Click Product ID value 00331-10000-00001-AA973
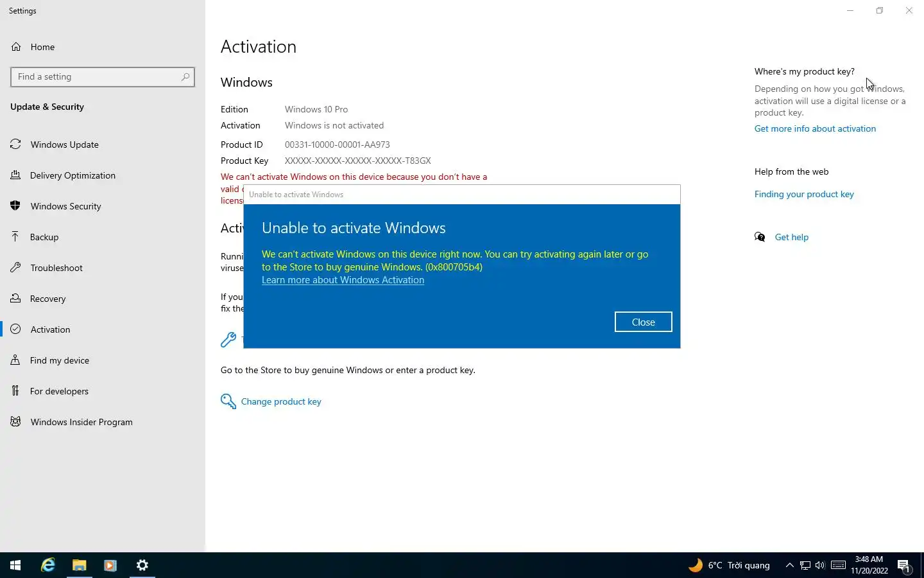The width and height of the screenshot is (924, 578). click(x=338, y=144)
